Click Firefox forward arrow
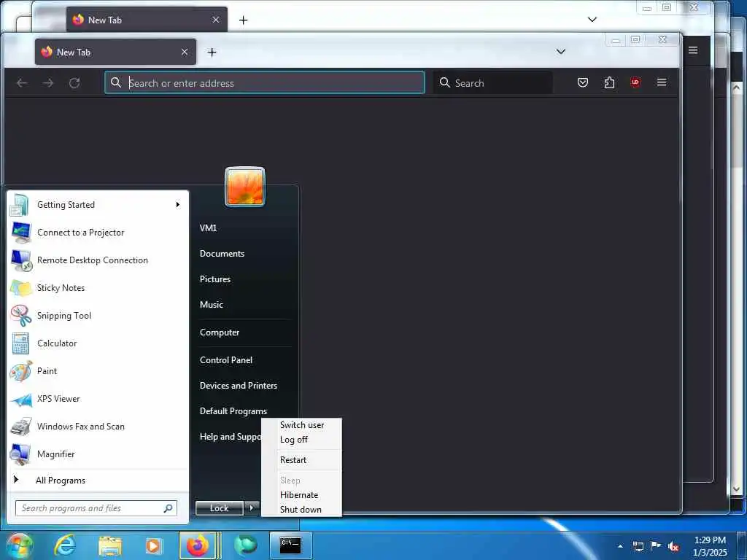This screenshot has width=747, height=560. [x=48, y=83]
